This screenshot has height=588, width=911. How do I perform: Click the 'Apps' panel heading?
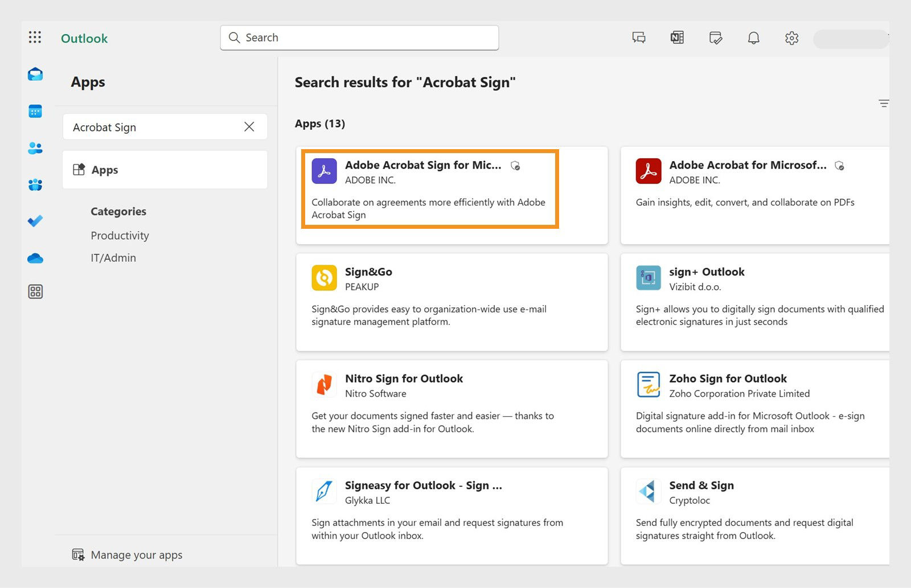point(88,82)
